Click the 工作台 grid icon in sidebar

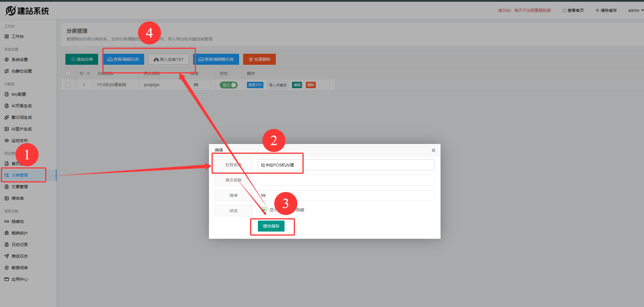click(7, 36)
